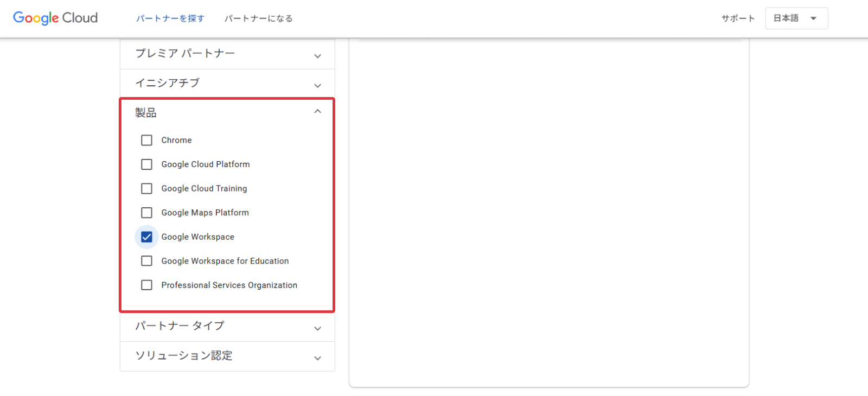Click the Google Cloud Training label

click(x=204, y=188)
